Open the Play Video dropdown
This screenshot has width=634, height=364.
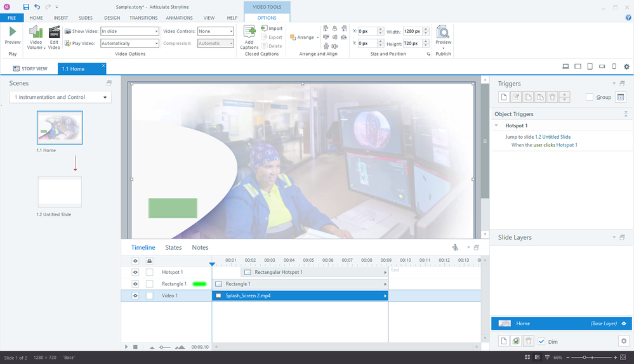pyautogui.click(x=129, y=44)
